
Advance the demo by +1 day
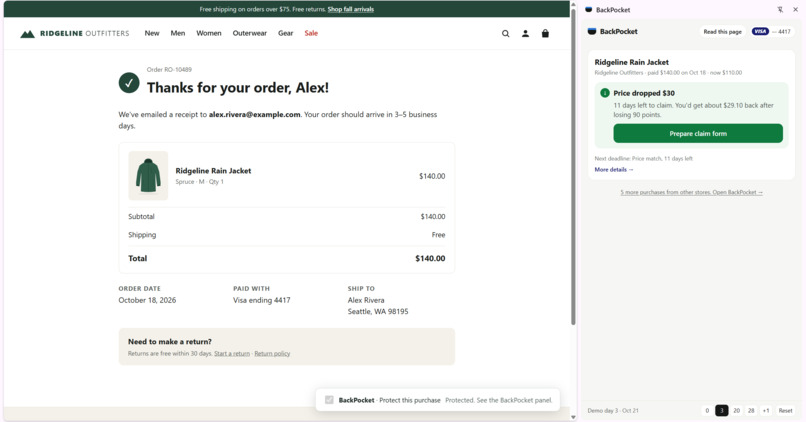click(766, 411)
